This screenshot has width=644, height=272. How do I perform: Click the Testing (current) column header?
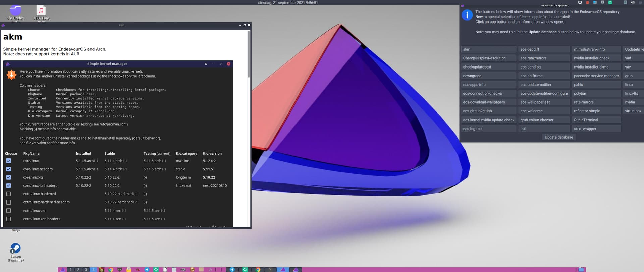click(157, 154)
